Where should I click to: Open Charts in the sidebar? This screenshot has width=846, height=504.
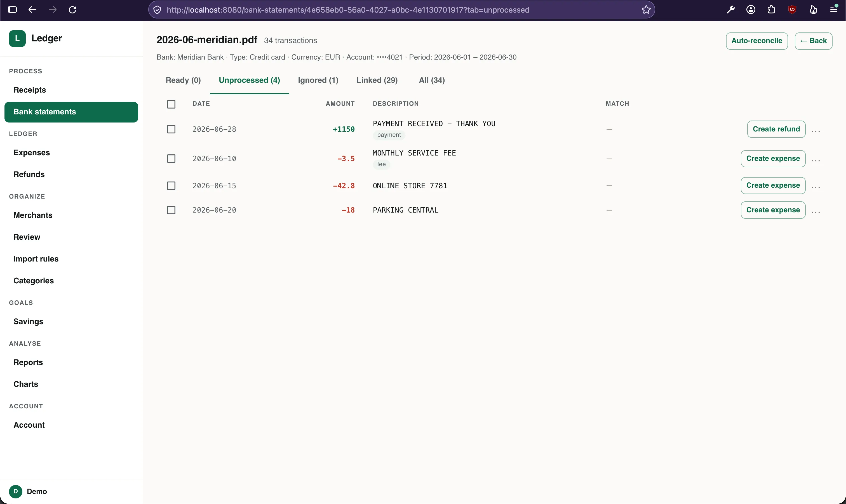pos(71,384)
